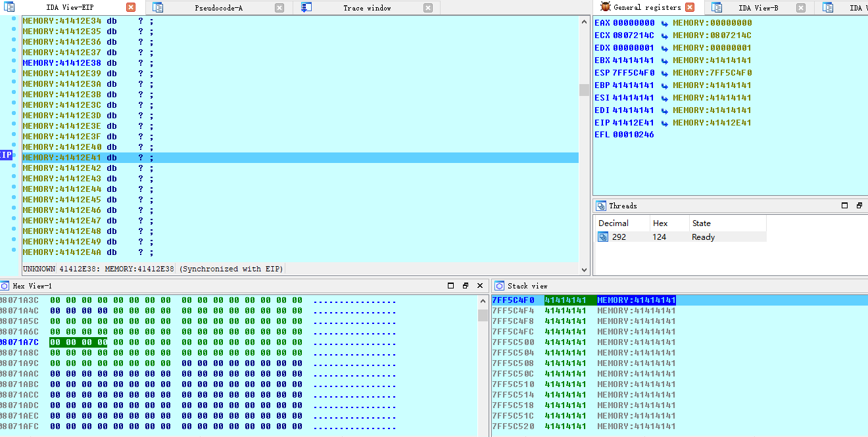
Task: Close the Pseudocode-A tab
Action: (279, 8)
